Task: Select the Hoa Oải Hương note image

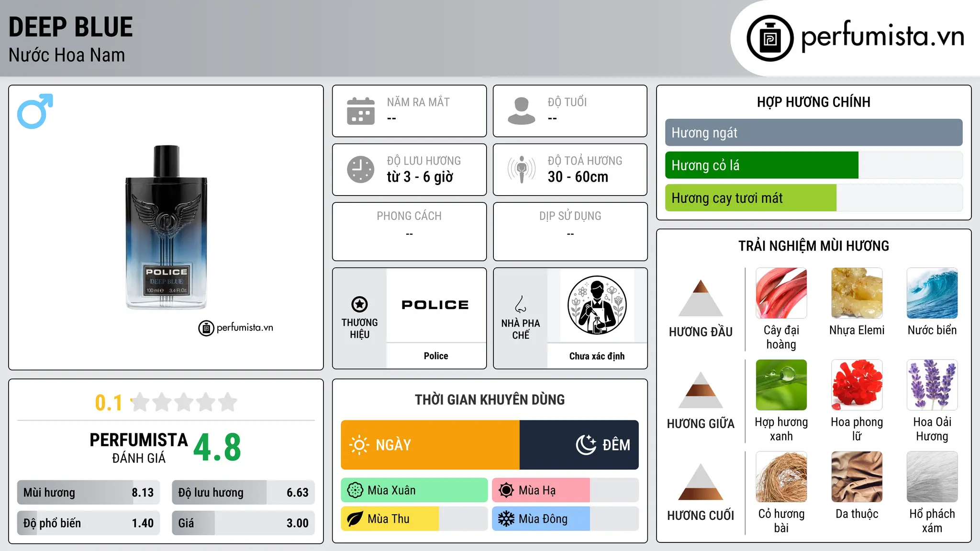Action: point(932,385)
